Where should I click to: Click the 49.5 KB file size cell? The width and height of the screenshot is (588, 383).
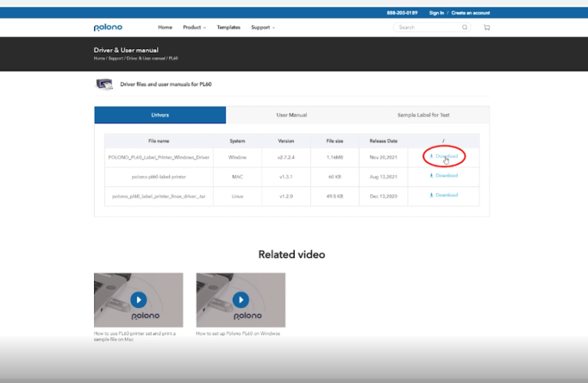(x=335, y=196)
